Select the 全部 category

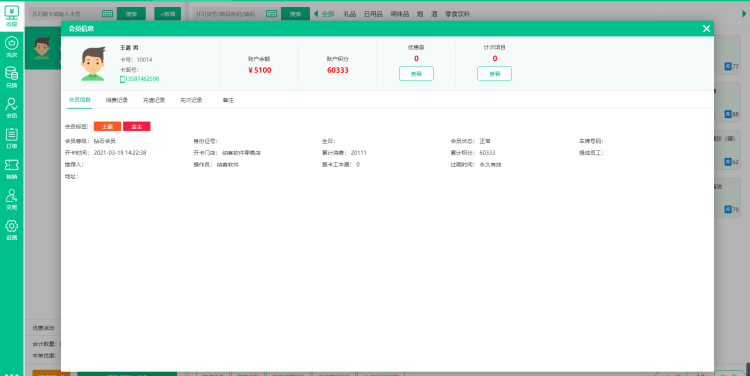pos(328,14)
